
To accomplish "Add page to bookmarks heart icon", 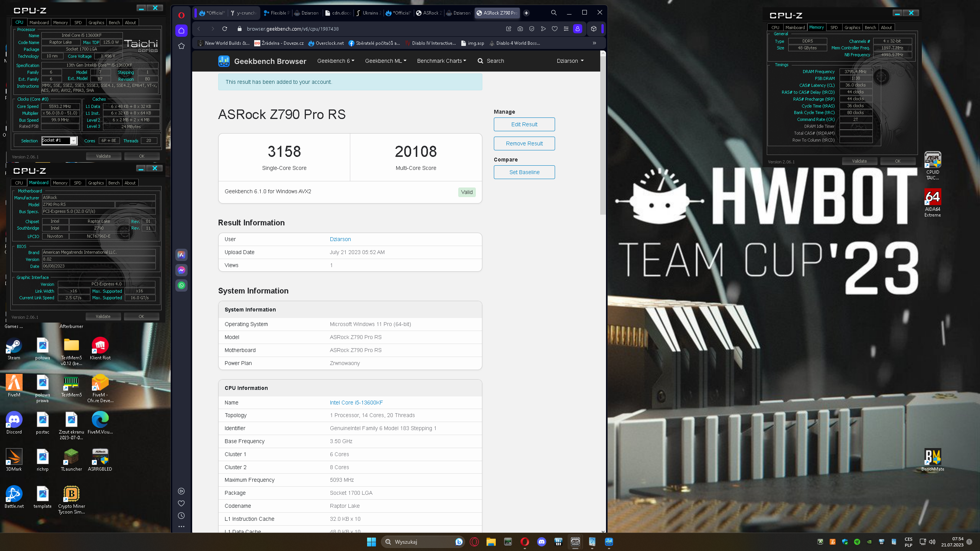I will [x=555, y=29].
